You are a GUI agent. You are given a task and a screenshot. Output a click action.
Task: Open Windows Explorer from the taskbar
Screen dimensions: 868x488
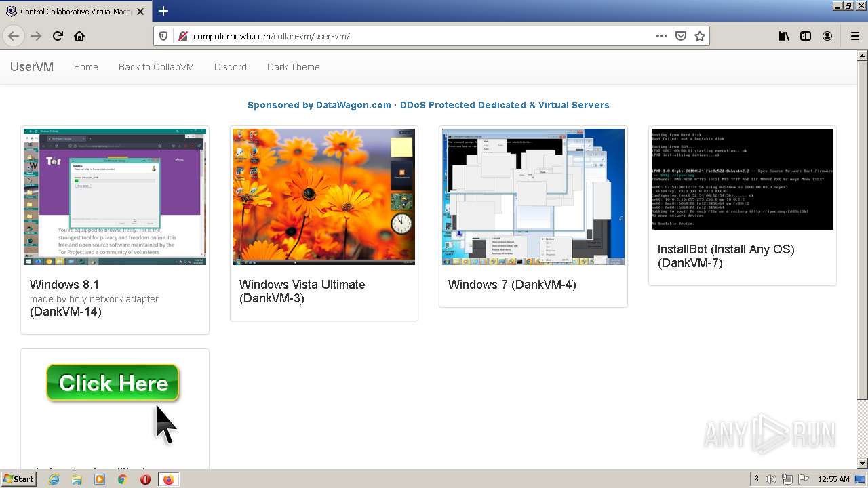pyautogui.click(x=77, y=479)
